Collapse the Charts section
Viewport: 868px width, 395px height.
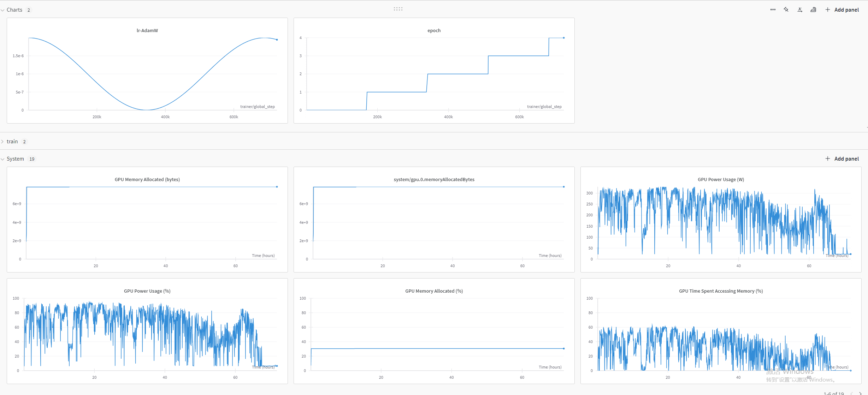point(3,10)
